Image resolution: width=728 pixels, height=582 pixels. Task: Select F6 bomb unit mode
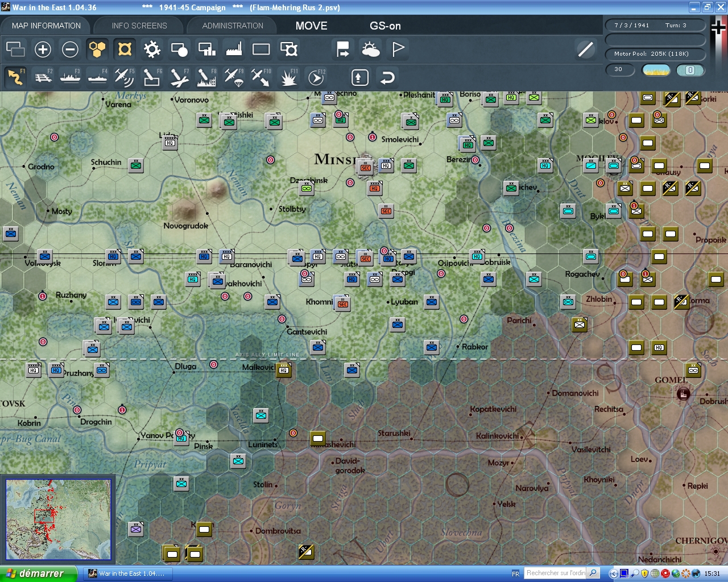tap(152, 77)
